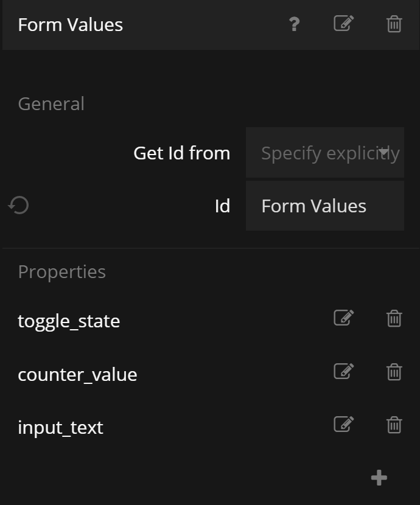The image size is (420, 505).
Task: Select the counter_value property name
Action: [x=77, y=374]
